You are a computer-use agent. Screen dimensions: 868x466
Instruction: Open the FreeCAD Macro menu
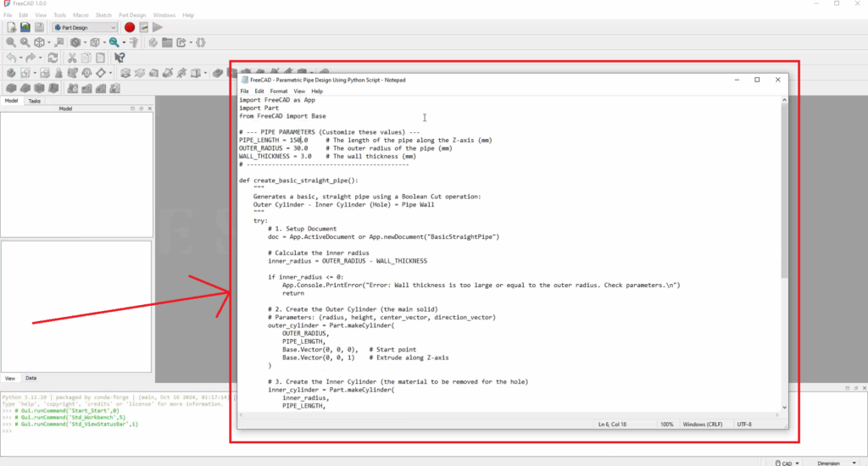click(x=81, y=15)
